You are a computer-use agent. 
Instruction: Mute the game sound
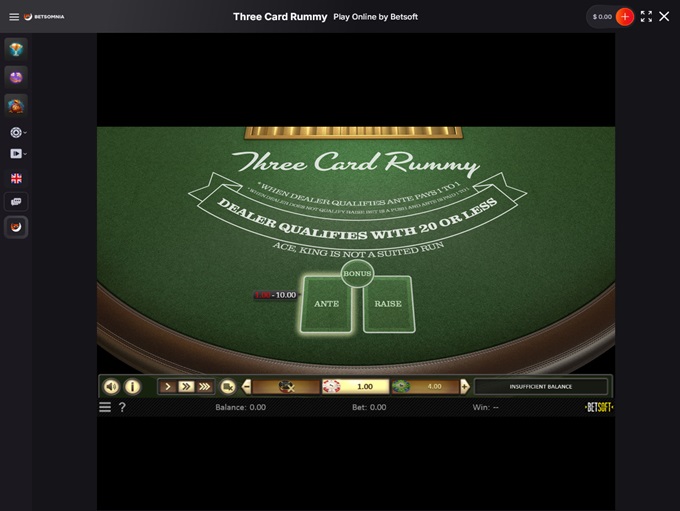[x=111, y=387]
